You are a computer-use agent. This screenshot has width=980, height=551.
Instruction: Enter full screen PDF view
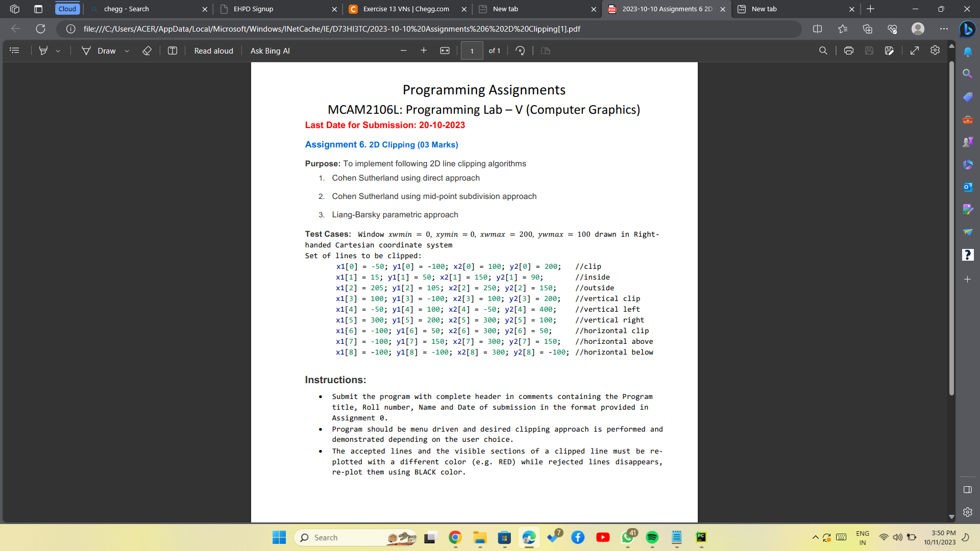pos(914,51)
